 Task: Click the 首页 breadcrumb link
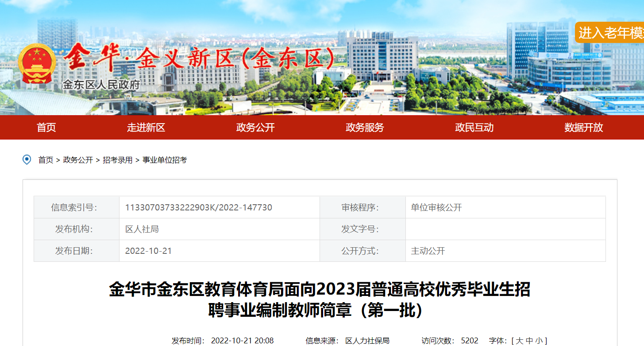click(46, 160)
